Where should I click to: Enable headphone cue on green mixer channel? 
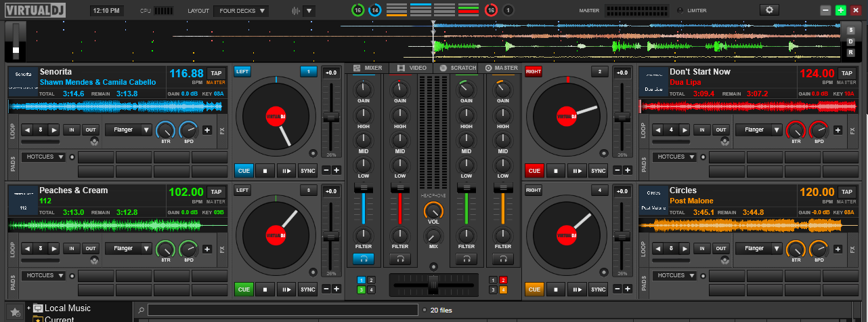click(x=466, y=259)
